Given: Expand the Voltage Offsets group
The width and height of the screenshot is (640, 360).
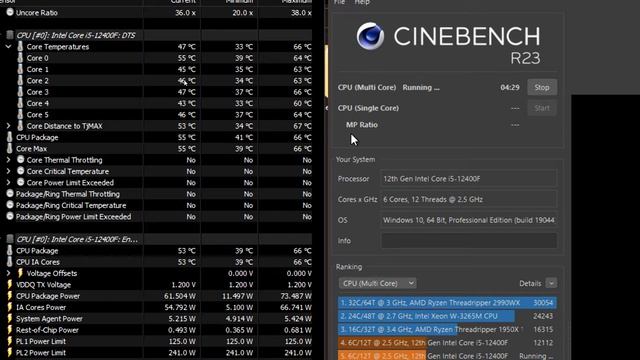Looking at the screenshot, I should click(8, 273).
